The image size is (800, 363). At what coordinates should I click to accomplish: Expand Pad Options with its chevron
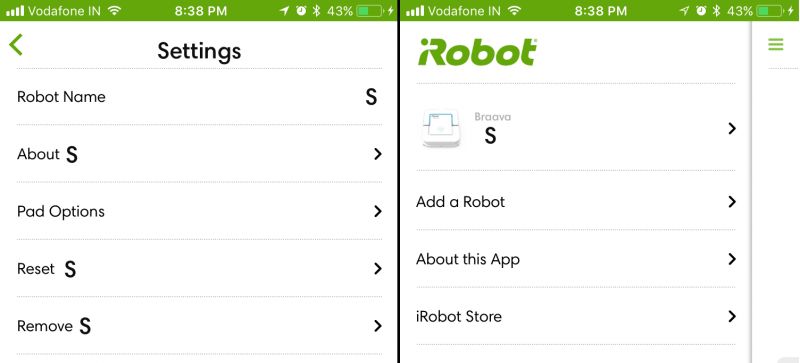click(x=378, y=211)
